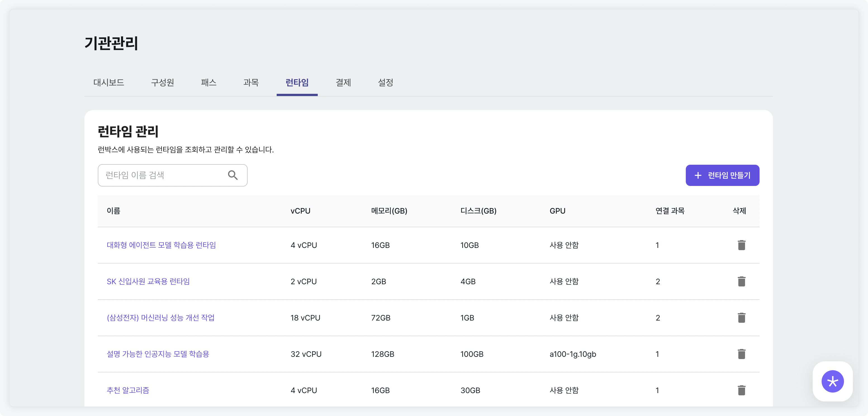Click the 연결 과목 column header

(670, 211)
